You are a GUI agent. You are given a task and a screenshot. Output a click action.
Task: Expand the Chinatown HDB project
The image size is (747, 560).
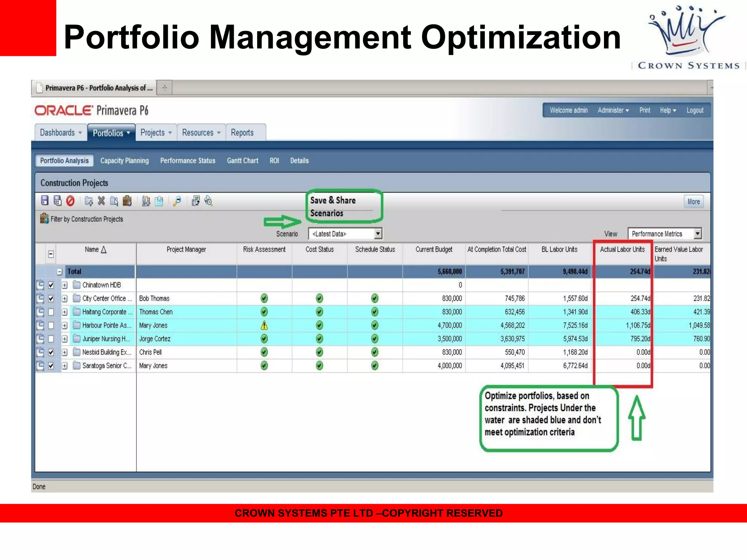pyautogui.click(x=65, y=285)
